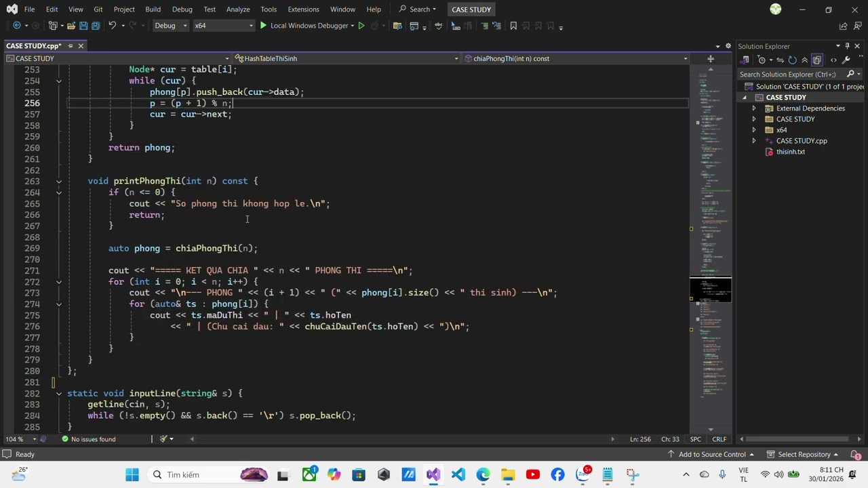Viewport: 868px width, 488px height.
Task: Switch views icon in Solution Explorer toolbar
Action: (745, 60)
